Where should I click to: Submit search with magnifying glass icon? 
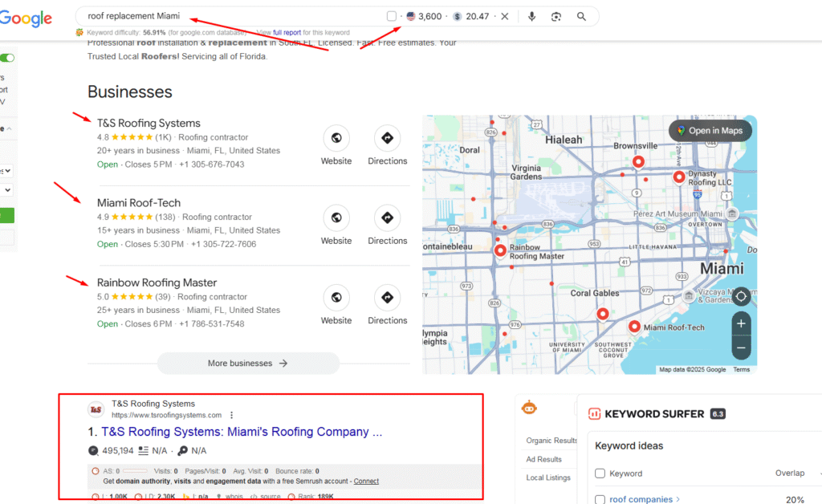point(581,16)
